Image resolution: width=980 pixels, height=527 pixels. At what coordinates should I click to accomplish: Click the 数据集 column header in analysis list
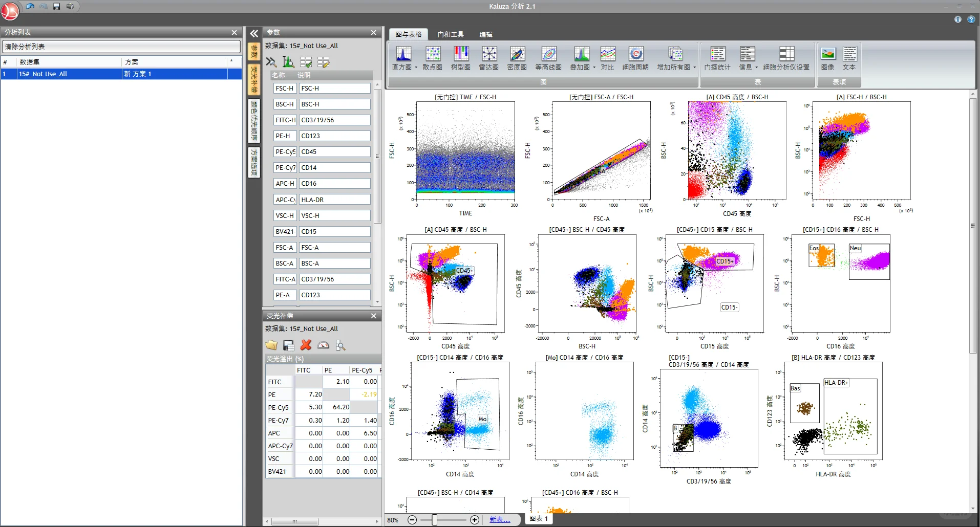pos(69,62)
